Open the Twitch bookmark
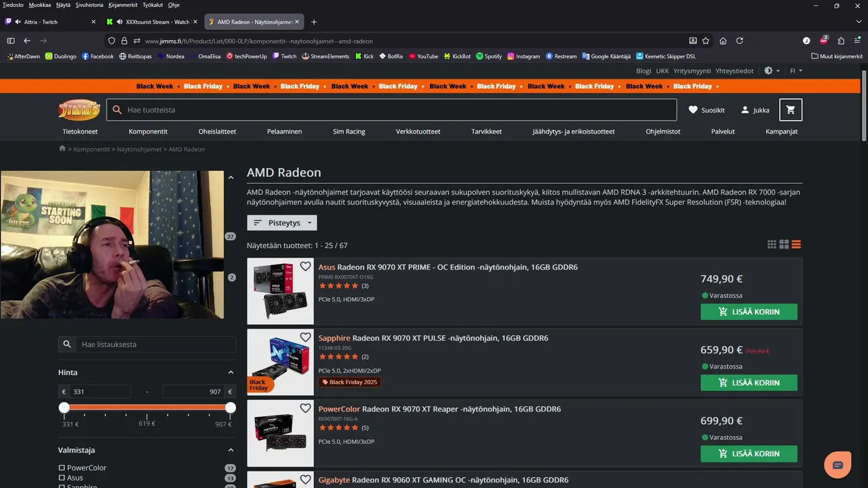868x488 pixels. 285,56
